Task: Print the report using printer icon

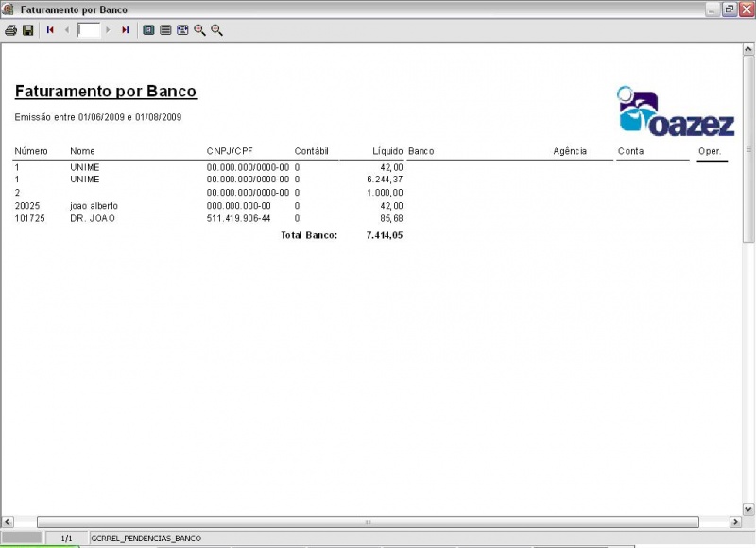Action: [10, 30]
